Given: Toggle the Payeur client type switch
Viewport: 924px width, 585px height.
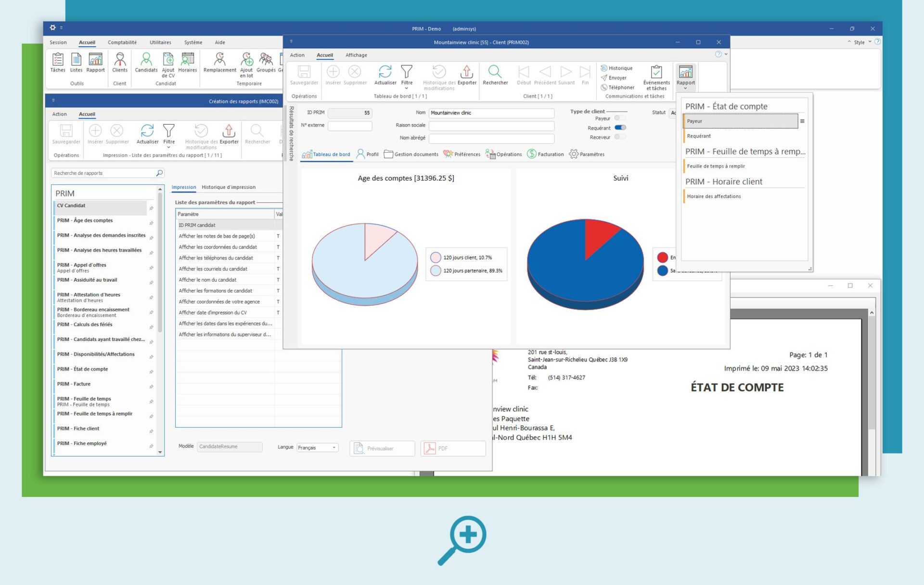Looking at the screenshot, I should (x=620, y=118).
